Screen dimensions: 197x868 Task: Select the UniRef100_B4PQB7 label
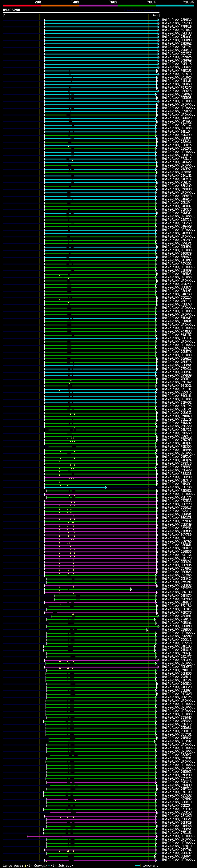pyautogui.click(x=176, y=443)
